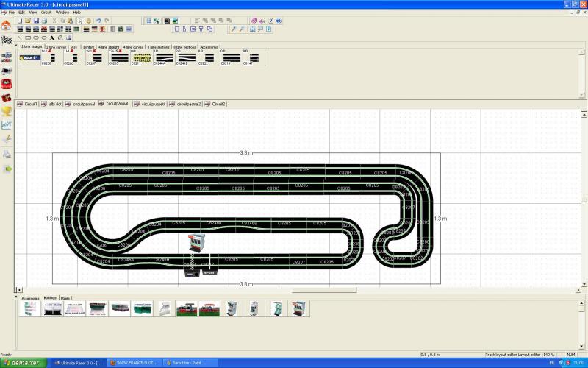This screenshot has height=368, width=588.
Task: Pick the yellow chevron C8211 track piece
Action: click(141, 59)
